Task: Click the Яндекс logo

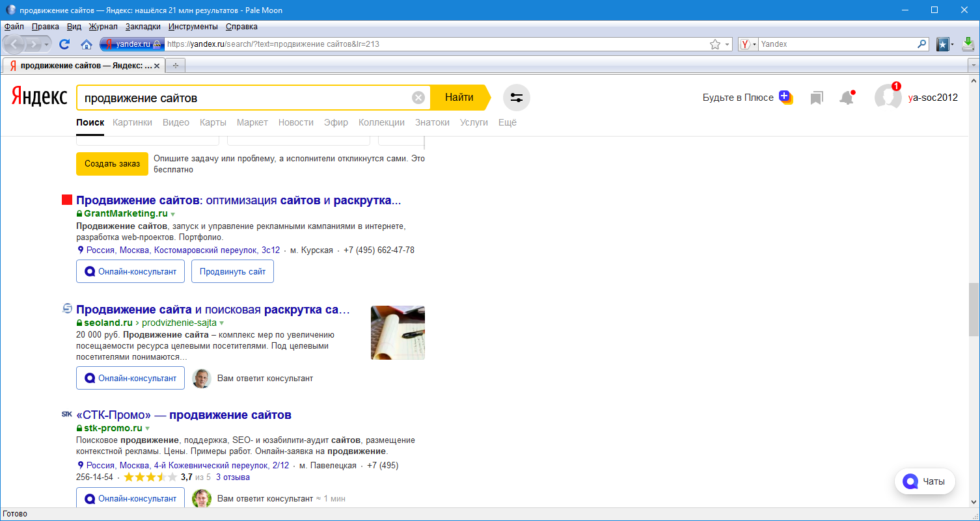Action: tap(39, 98)
